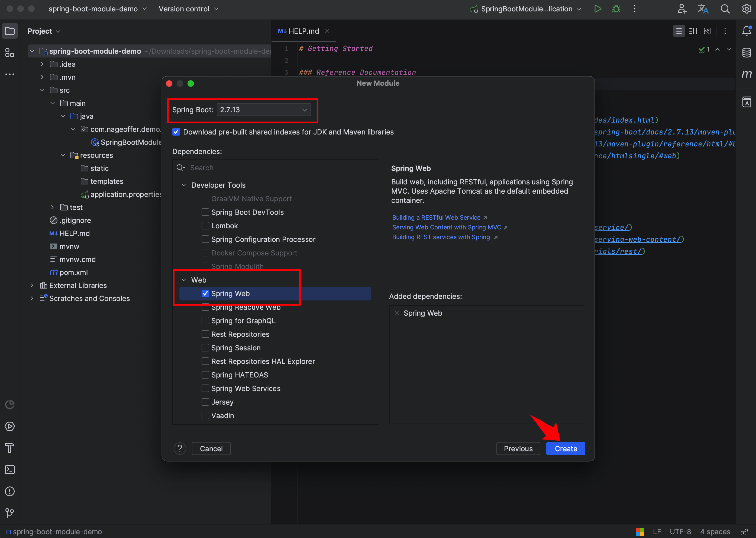Expand the .idea folder
The height and width of the screenshot is (538, 756).
click(42, 64)
